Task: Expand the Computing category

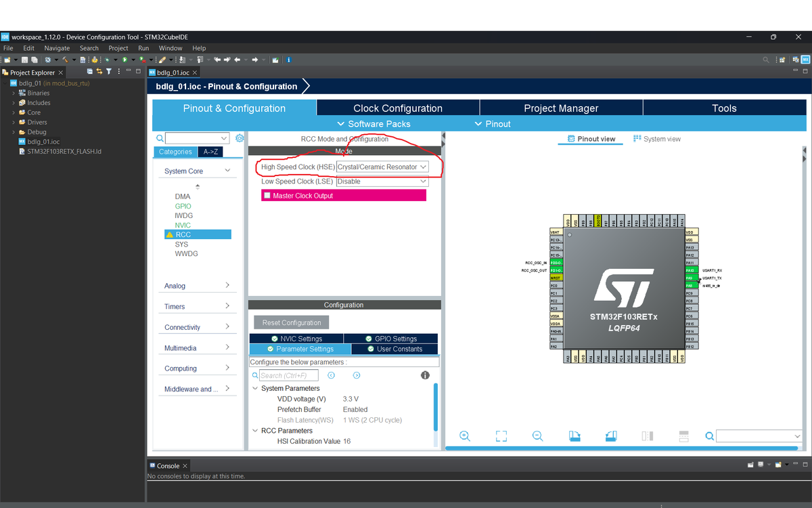Action: pyautogui.click(x=227, y=368)
